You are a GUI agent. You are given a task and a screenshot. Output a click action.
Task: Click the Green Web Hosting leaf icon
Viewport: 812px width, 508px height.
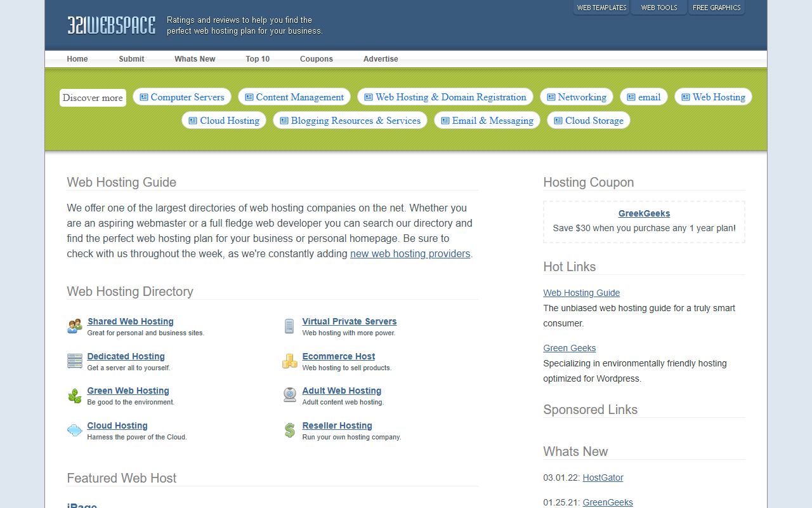pyautogui.click(x=75, y=396)
